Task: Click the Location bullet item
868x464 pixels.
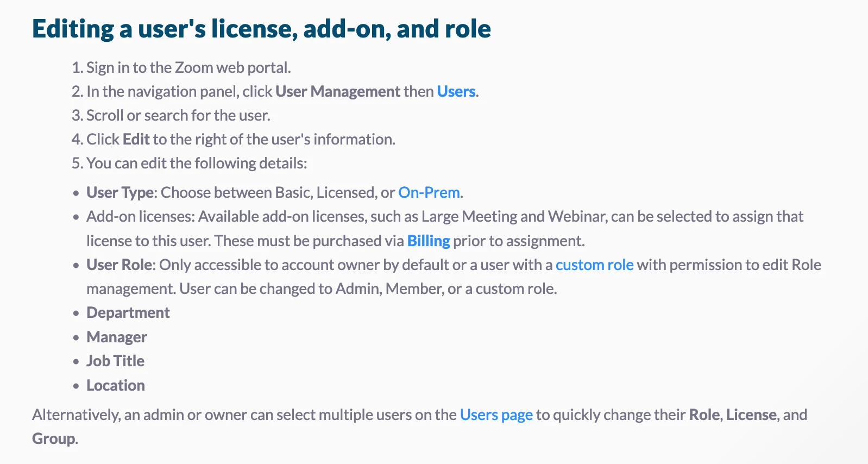Action: click(x=116, y=385)
